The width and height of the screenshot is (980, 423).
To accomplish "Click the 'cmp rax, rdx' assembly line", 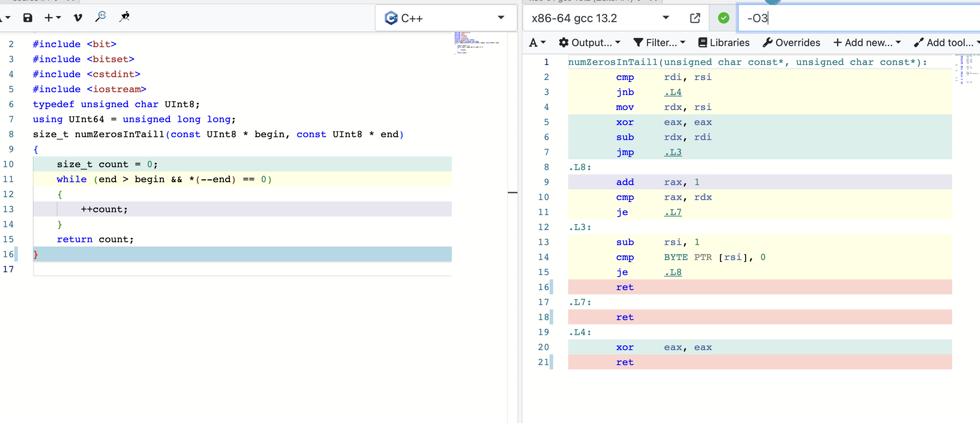I will click(760, 197).
